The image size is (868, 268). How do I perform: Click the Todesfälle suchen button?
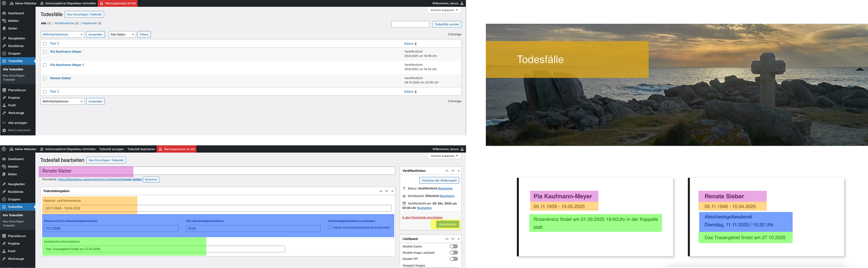click(x=447, y=24)
